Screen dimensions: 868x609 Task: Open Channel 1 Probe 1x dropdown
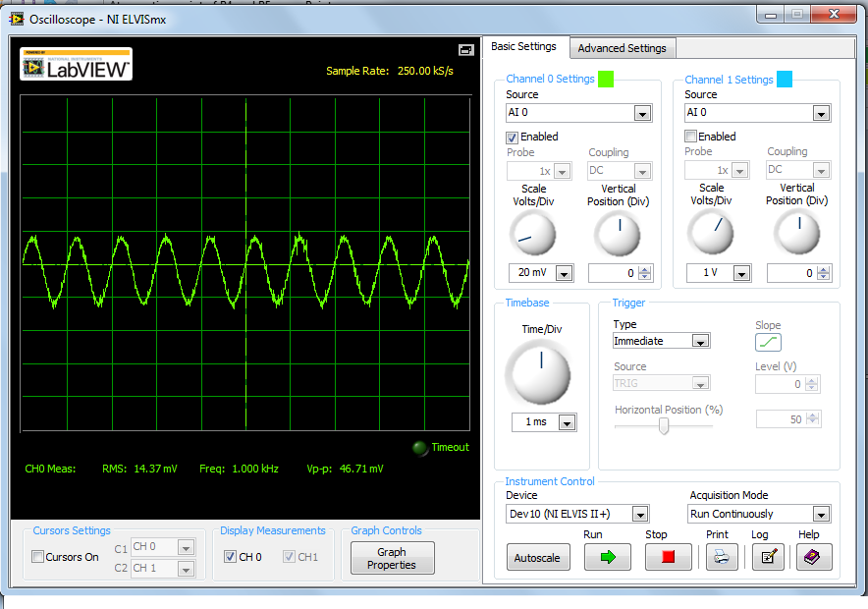click(740, 170)
